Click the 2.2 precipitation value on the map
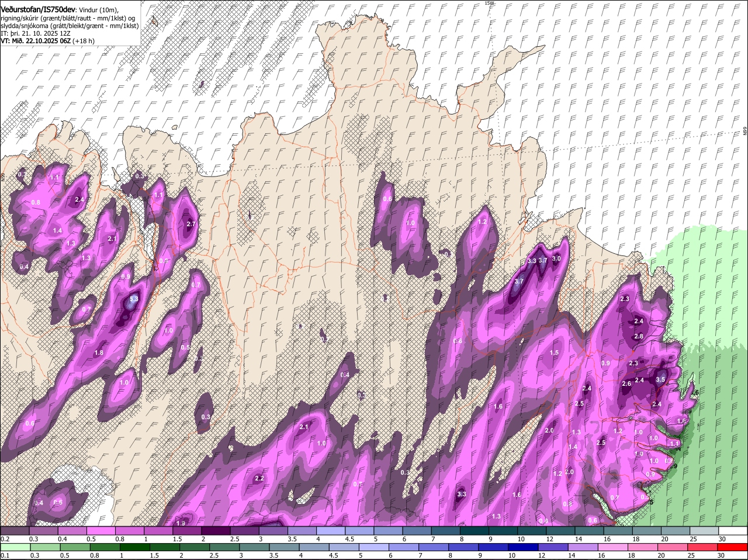This screenshot has height=560, width=748. (260, 478)
